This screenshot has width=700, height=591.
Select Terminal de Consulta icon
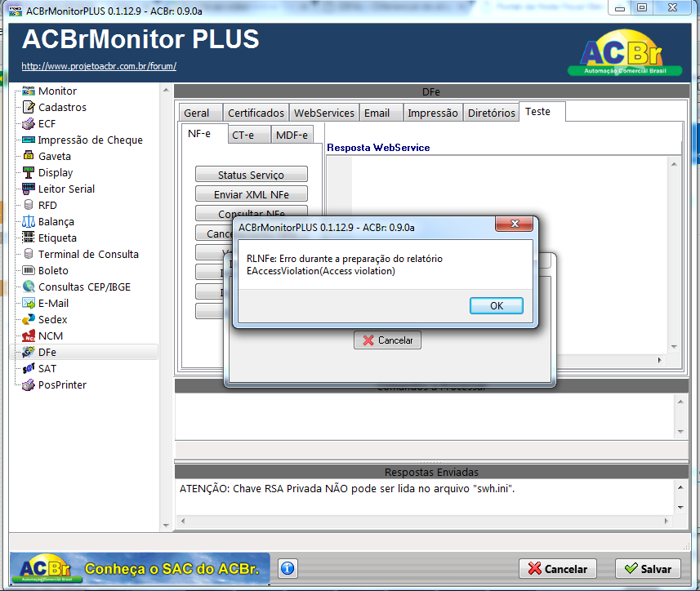tap(29, 254)
